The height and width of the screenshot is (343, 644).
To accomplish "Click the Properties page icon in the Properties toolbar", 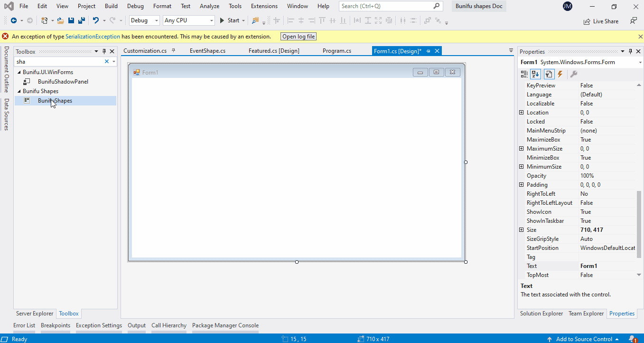I will [549, 74].
